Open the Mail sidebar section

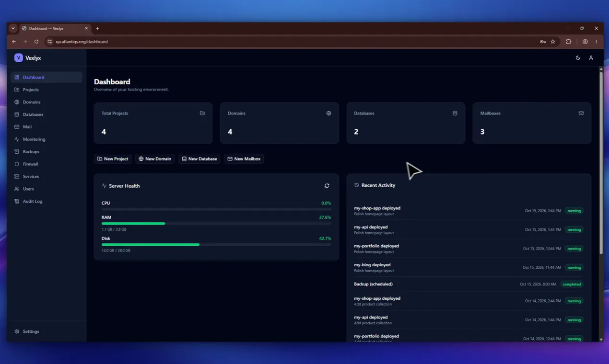pos(47,127)
